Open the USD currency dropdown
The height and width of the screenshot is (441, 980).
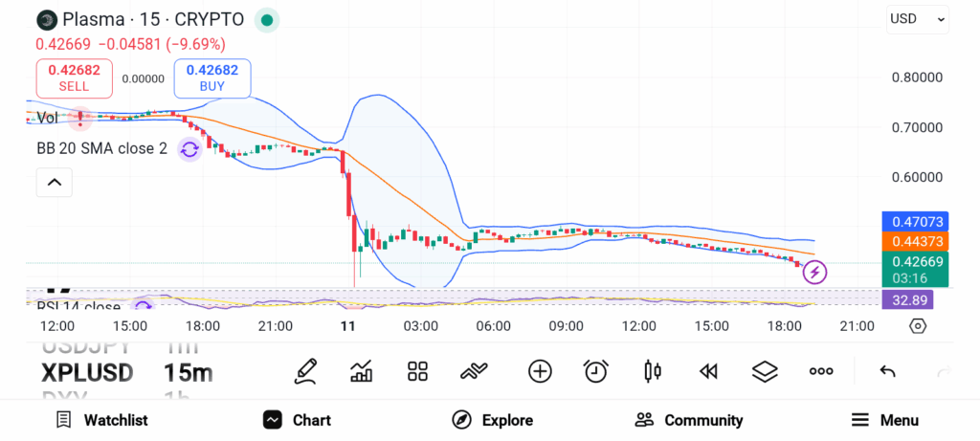click(917, 18)
